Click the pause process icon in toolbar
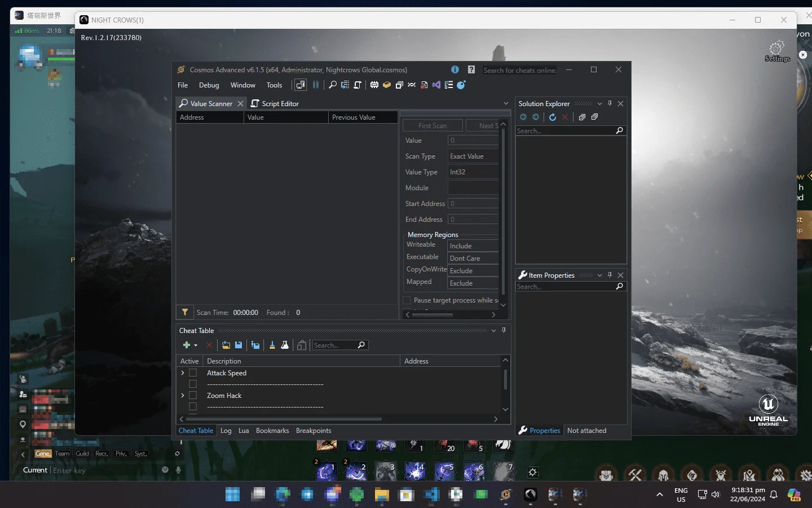 click(x=316, y=85)
